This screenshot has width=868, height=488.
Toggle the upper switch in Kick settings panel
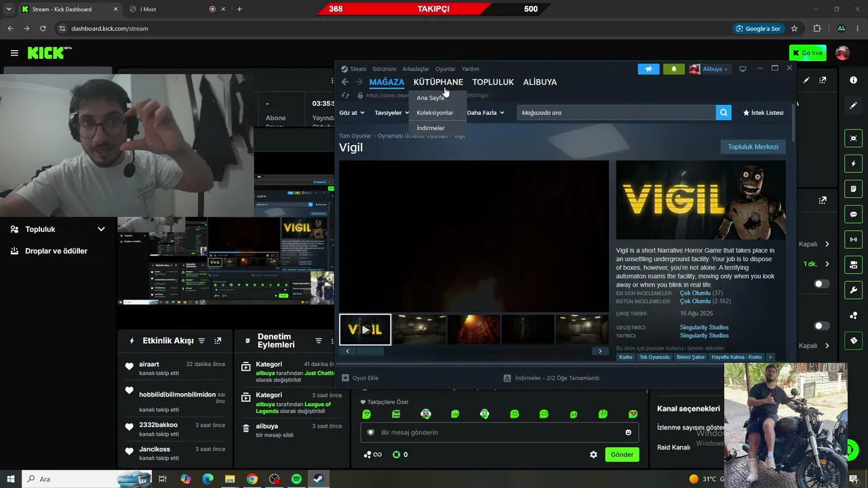click(x=822, y=284)
